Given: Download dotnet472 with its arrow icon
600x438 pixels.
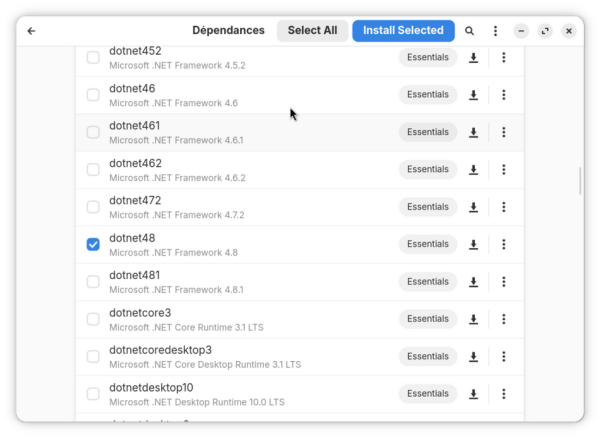Looking at the screenshot, I should point(473,207).
